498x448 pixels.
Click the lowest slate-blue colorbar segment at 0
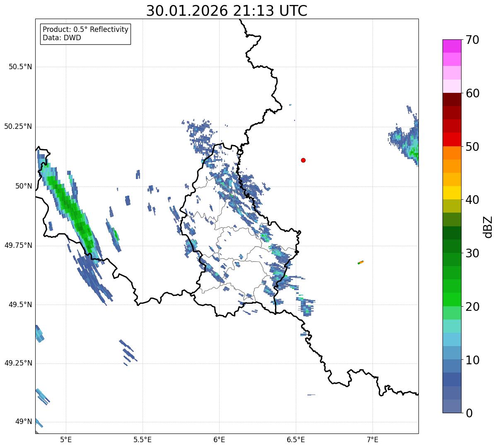pos(452,406)
